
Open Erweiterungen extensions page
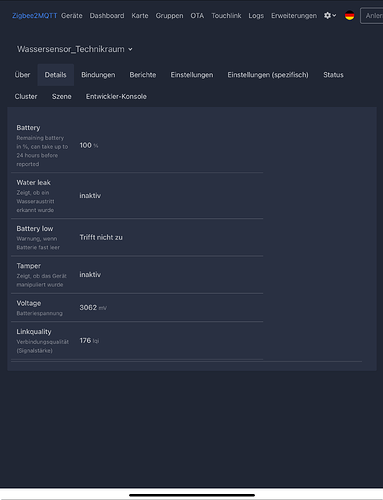click(294, 16)
